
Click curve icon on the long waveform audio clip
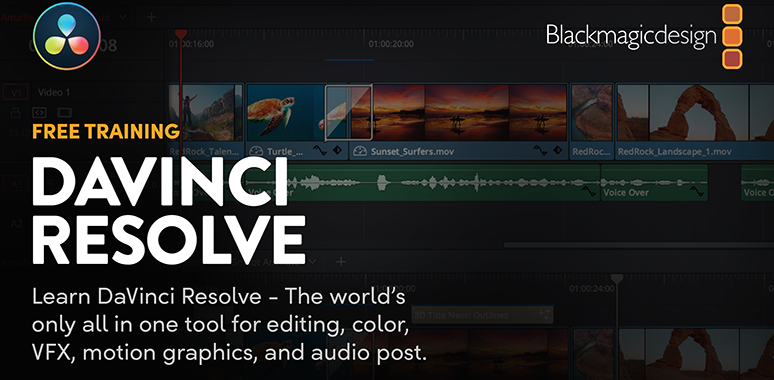pos(589,191)
